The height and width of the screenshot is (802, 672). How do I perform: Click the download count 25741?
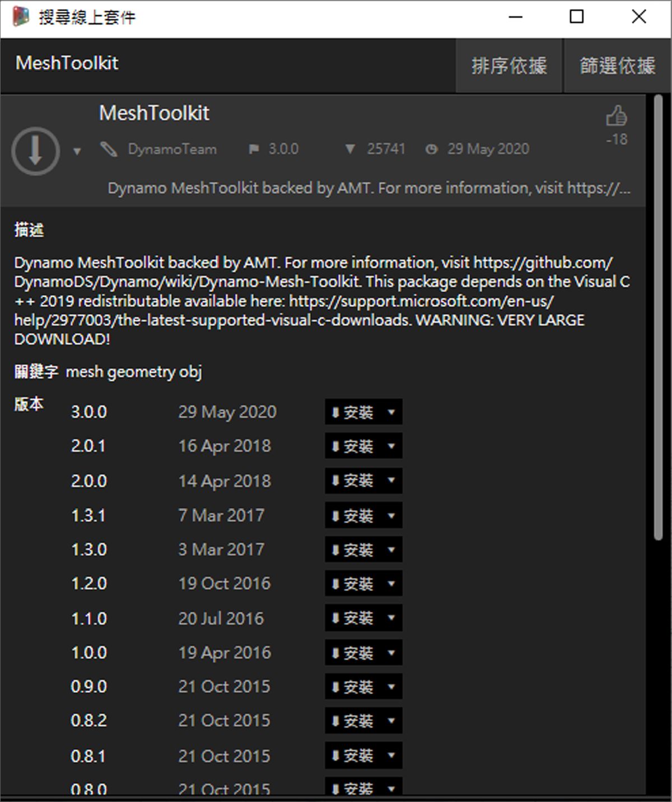tap(386, 149)
